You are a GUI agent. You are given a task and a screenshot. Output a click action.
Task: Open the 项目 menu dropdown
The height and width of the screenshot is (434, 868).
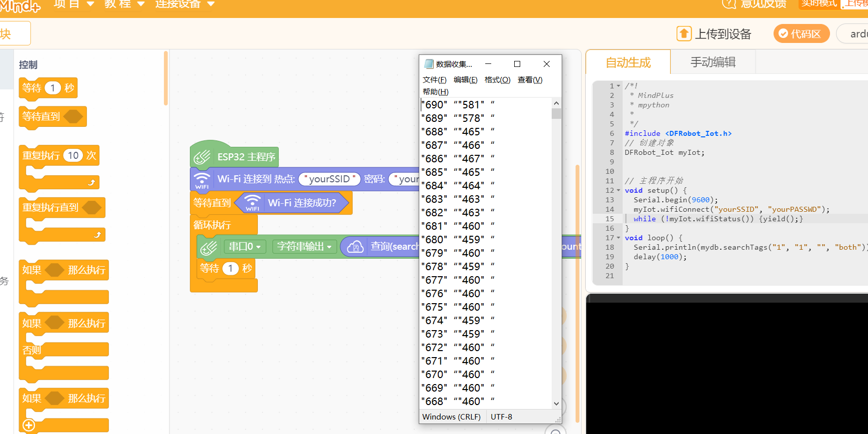tap(74, 4)
